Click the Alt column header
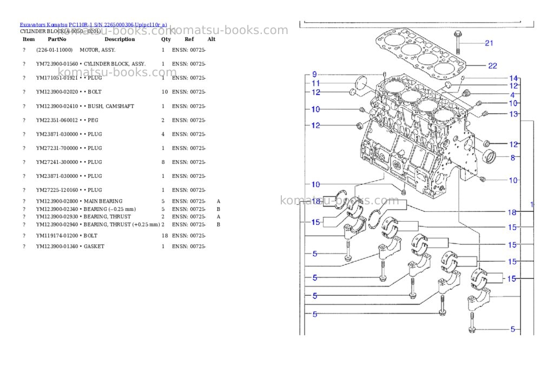554x392 pixels. tap(212, 39)
